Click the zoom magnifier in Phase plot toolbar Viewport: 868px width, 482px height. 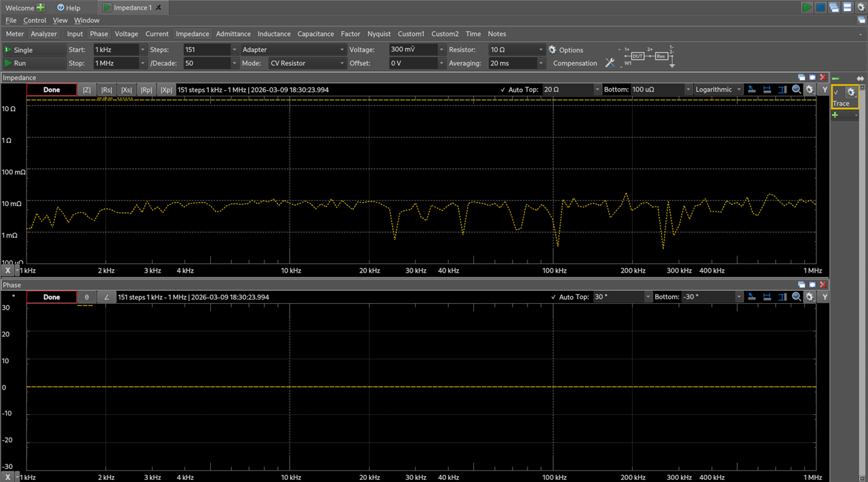click(797, 297)
